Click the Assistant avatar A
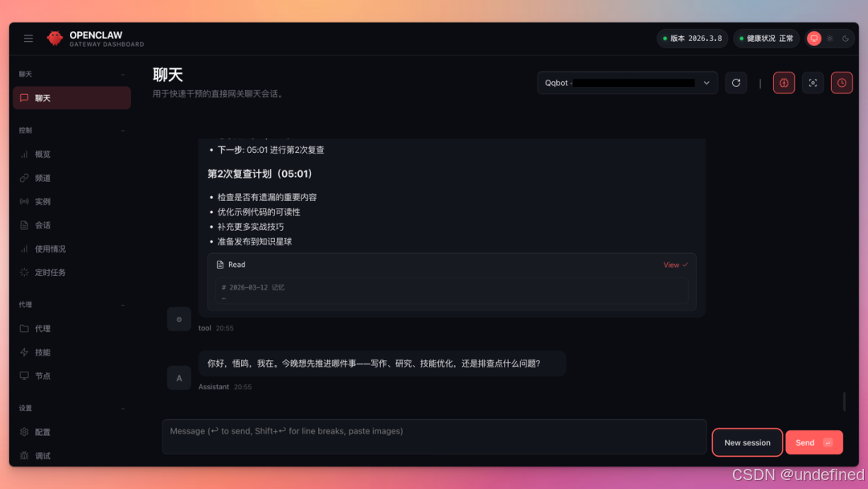This screenshot has width=868, height=489. click(x=178, y=378)
